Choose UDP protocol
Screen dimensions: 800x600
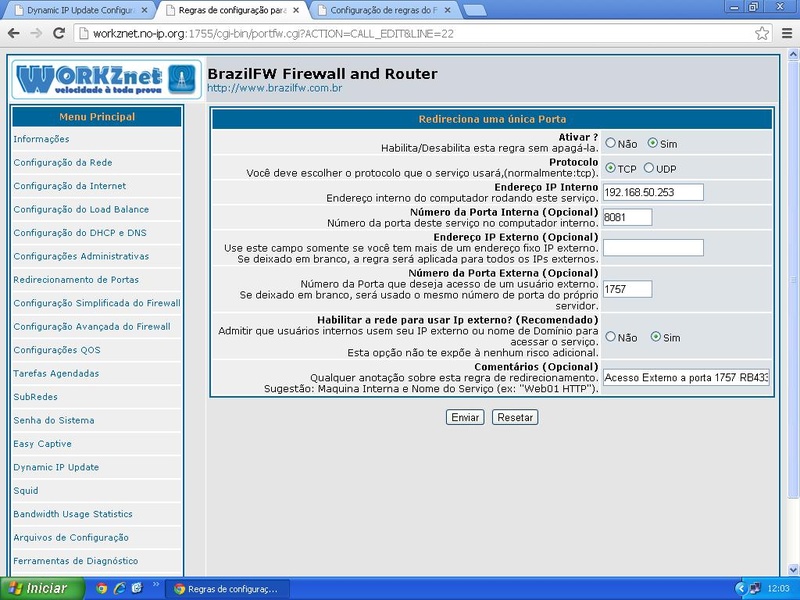(648, 168)
